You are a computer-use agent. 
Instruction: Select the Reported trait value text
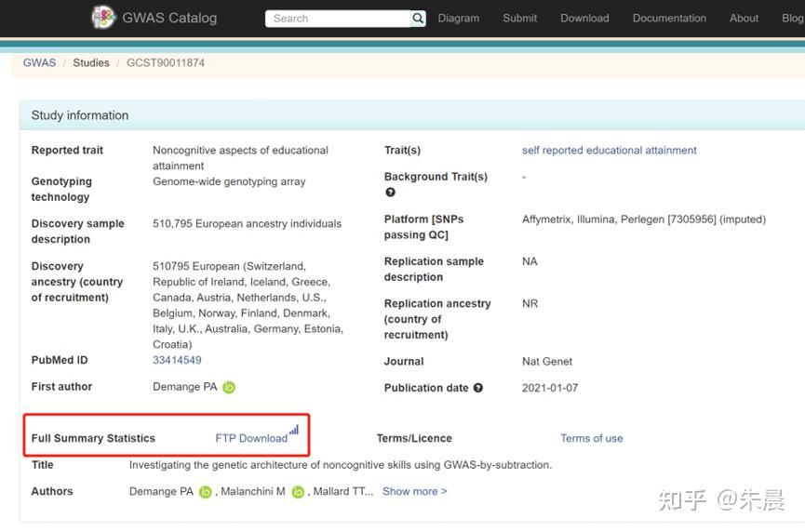click(240, 158)
